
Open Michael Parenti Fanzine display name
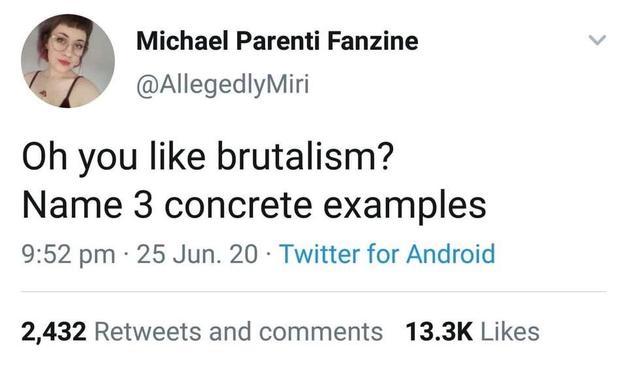tap(277, 41)
